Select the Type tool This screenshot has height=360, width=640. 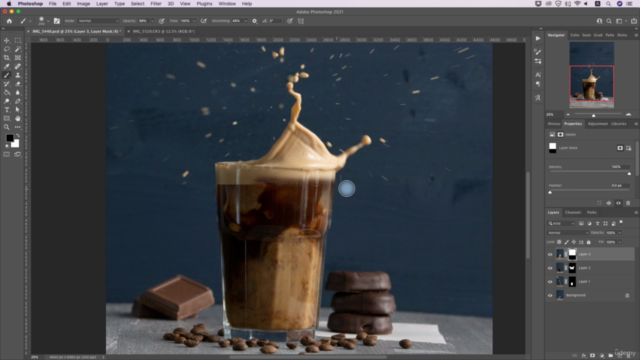click(x=7, y=110)
